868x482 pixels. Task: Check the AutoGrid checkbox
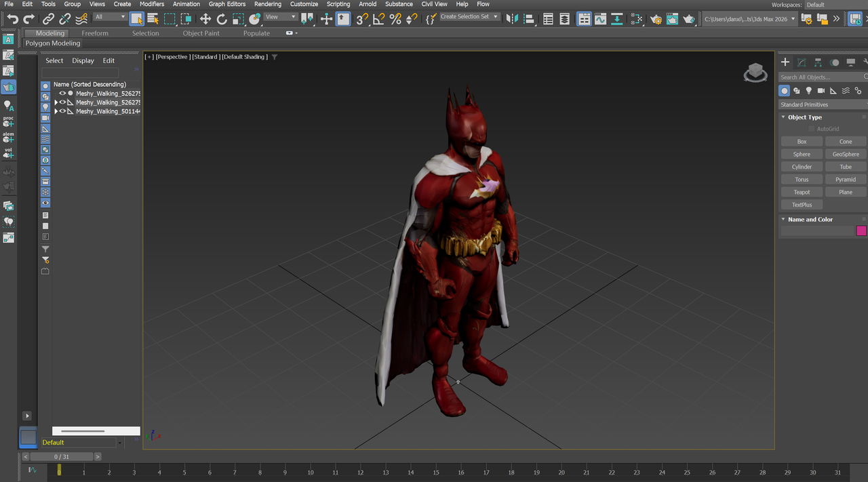tap(811, 129)
